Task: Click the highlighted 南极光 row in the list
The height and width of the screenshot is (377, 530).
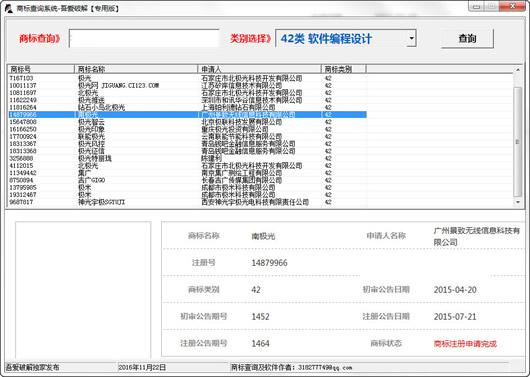Action: pyautogui.click(x=187, y=115)
